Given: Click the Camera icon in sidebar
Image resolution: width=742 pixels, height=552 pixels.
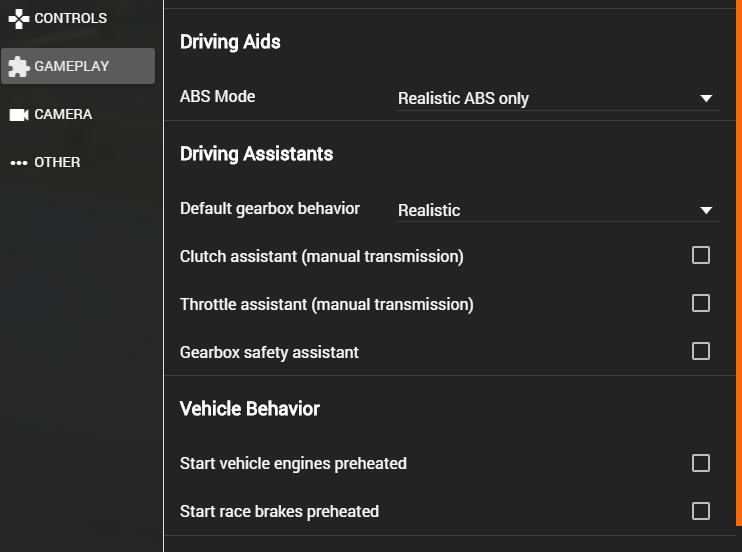Looking at the screenshot, I should 18,114.
